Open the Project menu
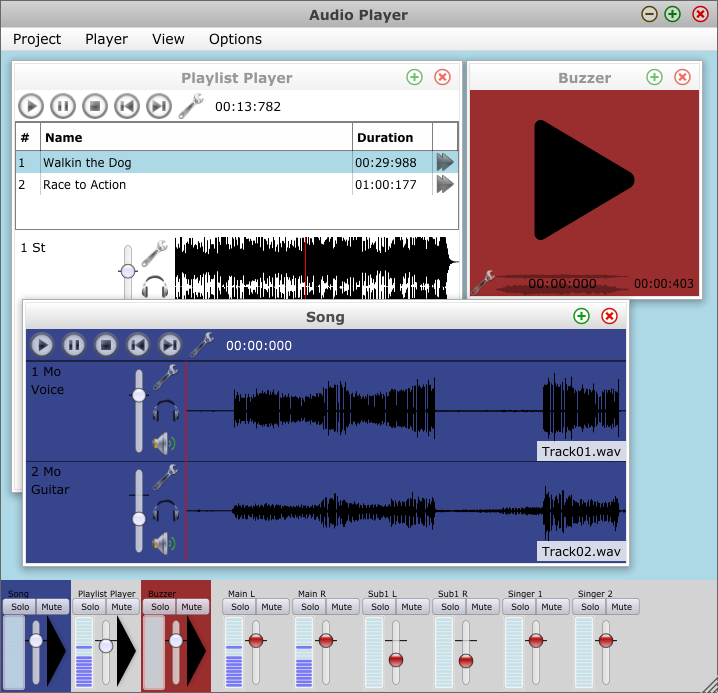Screen dimensions: 718x693 (x=37, y=39)
